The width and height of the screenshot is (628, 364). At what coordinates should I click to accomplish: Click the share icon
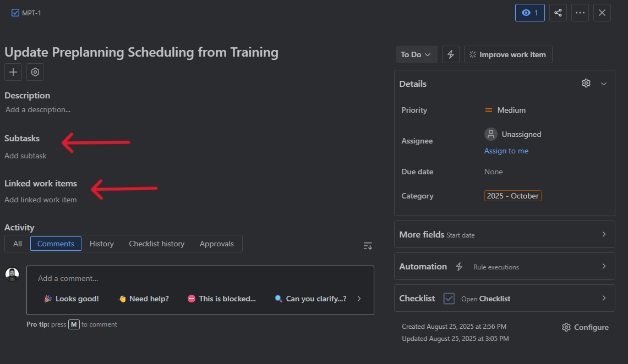click(558, 13)
